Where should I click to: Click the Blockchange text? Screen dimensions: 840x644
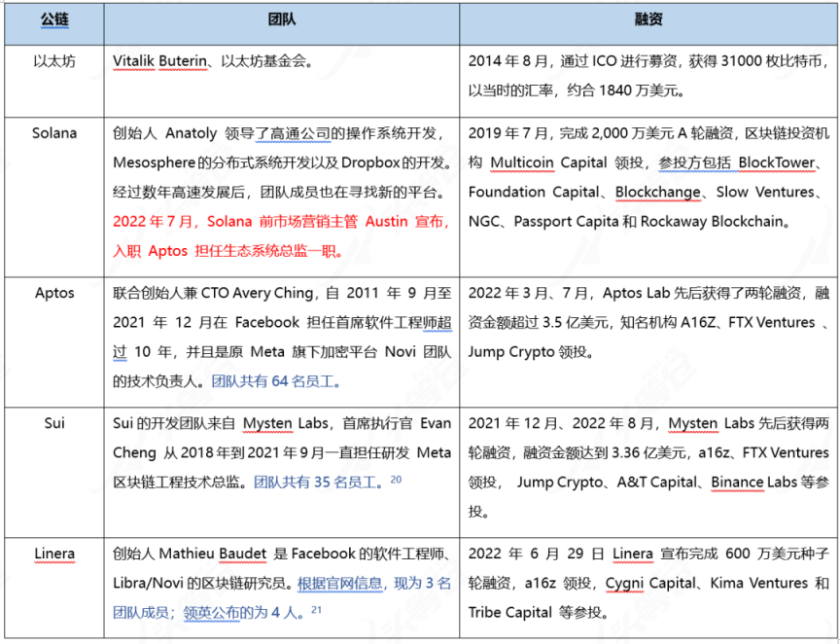click(x=658, y=192)
